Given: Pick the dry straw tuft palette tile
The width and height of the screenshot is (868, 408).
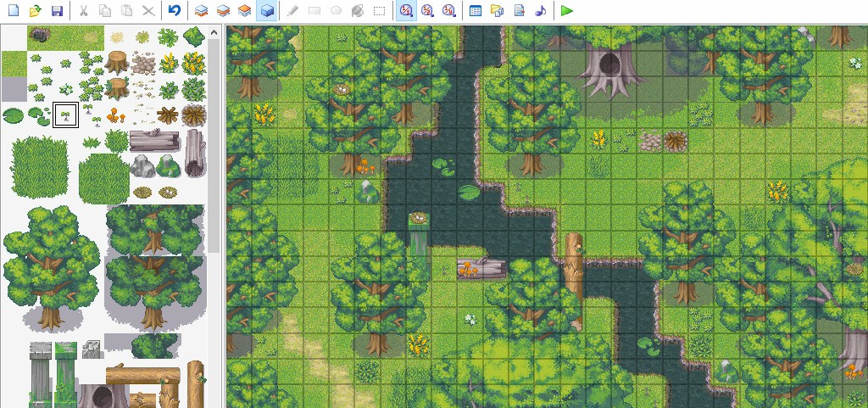Looking at the screenshot, I should pos(117,37).
